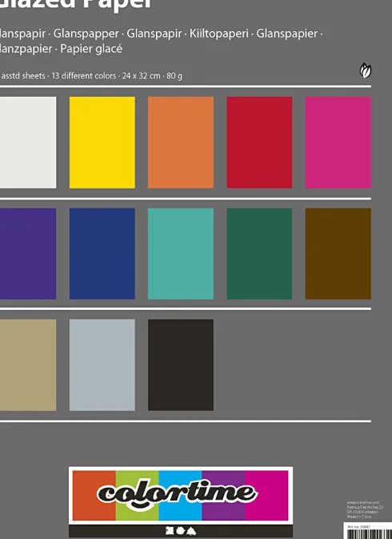Select the silver gray swatch
The width and height of the screenshot is (392, 539).
tap(102, 365)
